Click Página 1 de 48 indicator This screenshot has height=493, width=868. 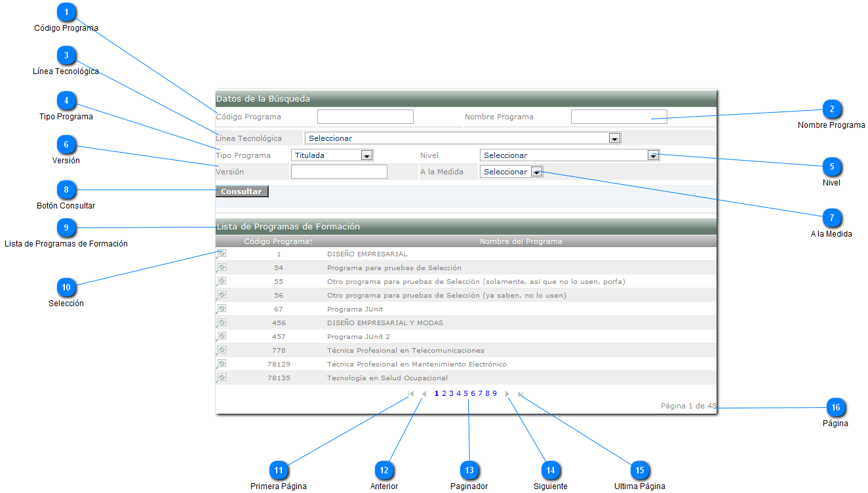(x=688, y=406)
